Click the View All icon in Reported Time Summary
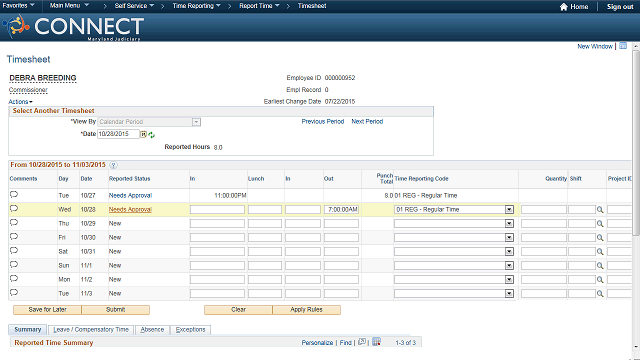Viewport: 640px width, 360px height. [x=362, y=342]
